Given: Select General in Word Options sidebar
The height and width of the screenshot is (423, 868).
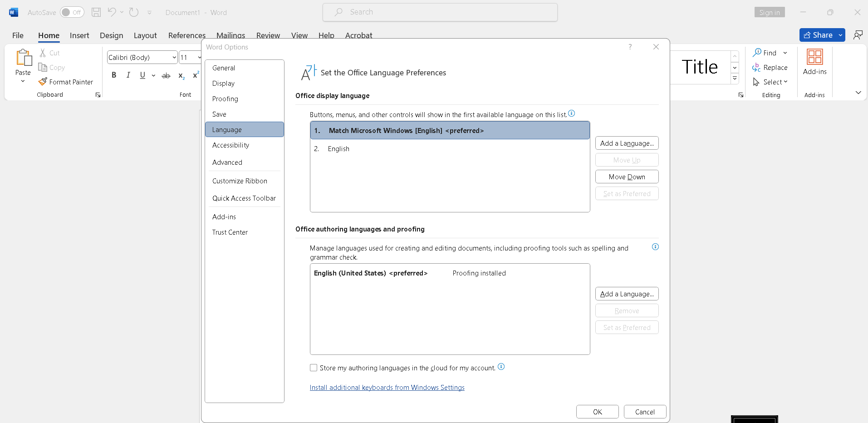Looking at the screenshot, I should point(245,68).
